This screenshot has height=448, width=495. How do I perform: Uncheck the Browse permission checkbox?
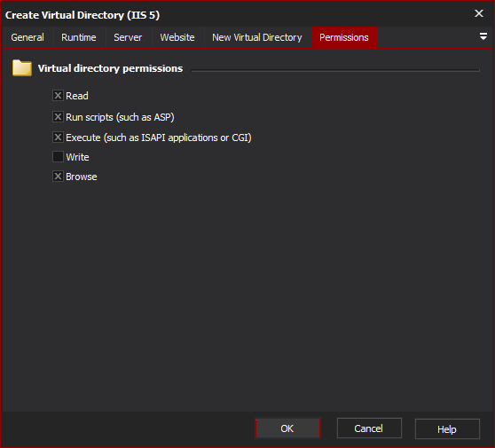[x=58, y=177]
